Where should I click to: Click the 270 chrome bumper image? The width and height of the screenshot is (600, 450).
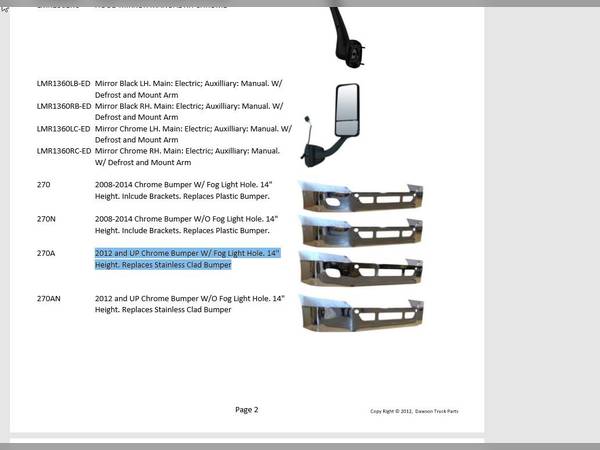pyautogui.click(x=360, y=196)
